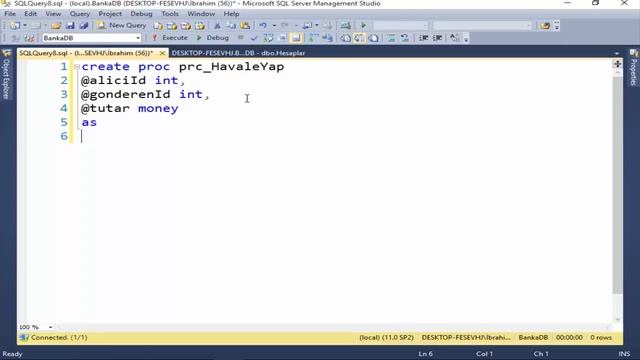This screenshot has height=360, width=640.
Task: Click the green Start arrow in standard toolbar
Action: click(363, 25)
